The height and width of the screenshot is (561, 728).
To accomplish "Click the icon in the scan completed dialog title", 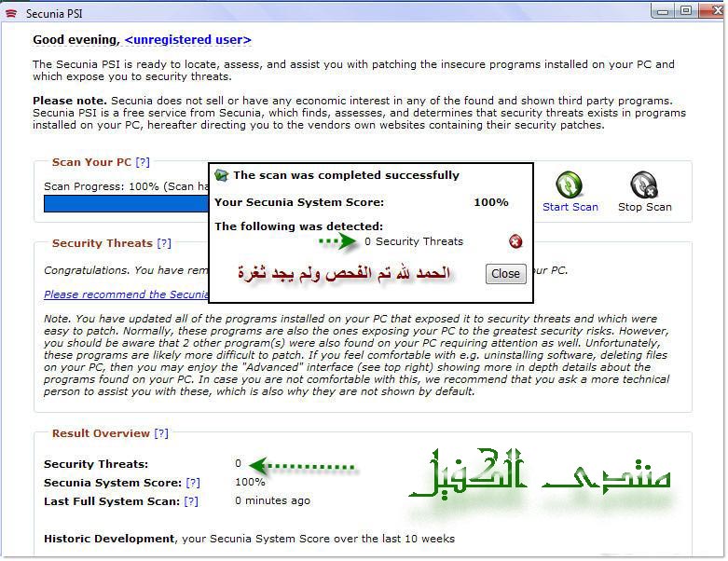I will click(222, 175).
